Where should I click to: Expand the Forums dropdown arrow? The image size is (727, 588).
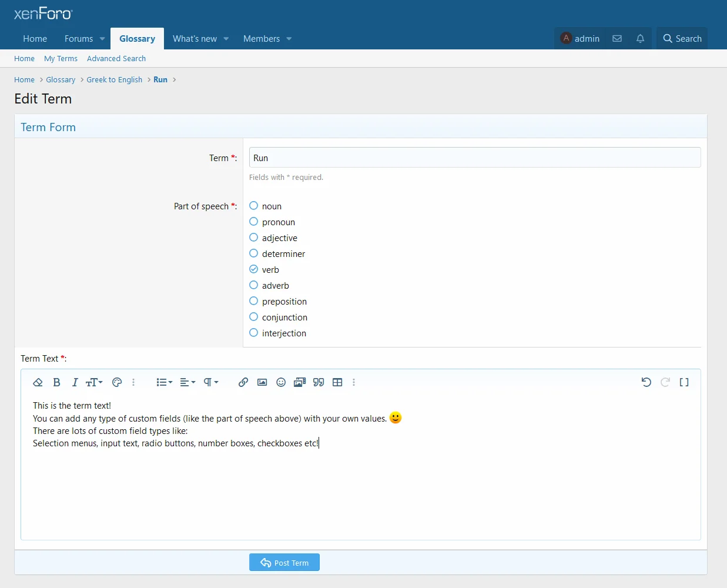[102, 39]
